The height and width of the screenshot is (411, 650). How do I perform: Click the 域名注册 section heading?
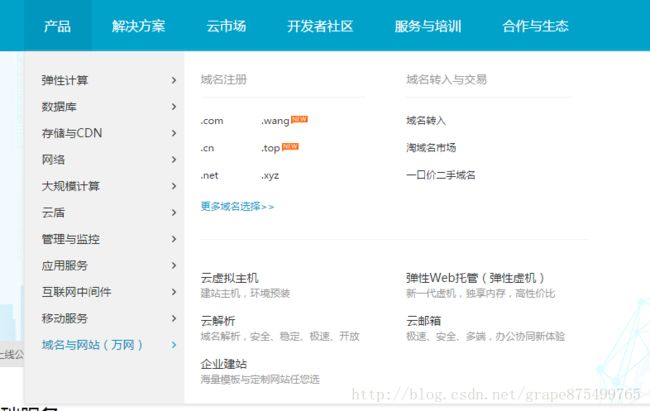[x=223, y=79]
